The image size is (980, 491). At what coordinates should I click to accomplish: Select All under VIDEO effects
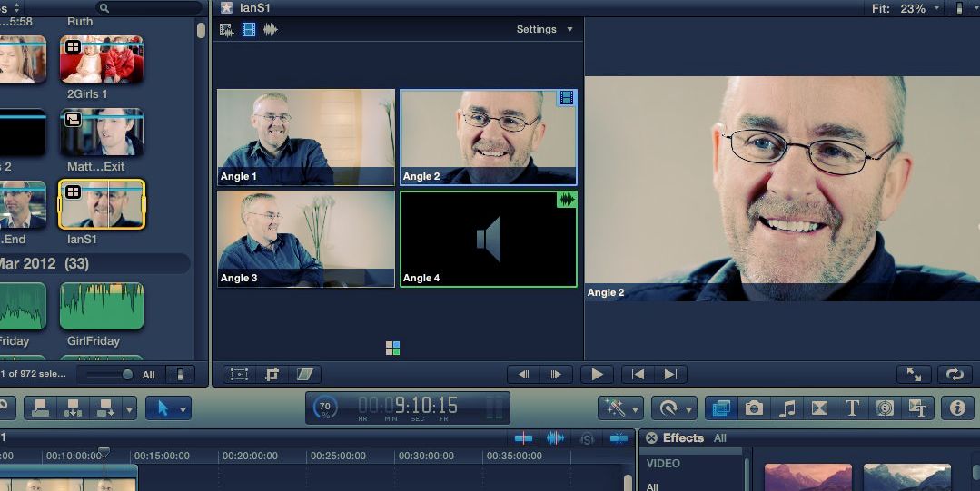[x=652, y=486]
